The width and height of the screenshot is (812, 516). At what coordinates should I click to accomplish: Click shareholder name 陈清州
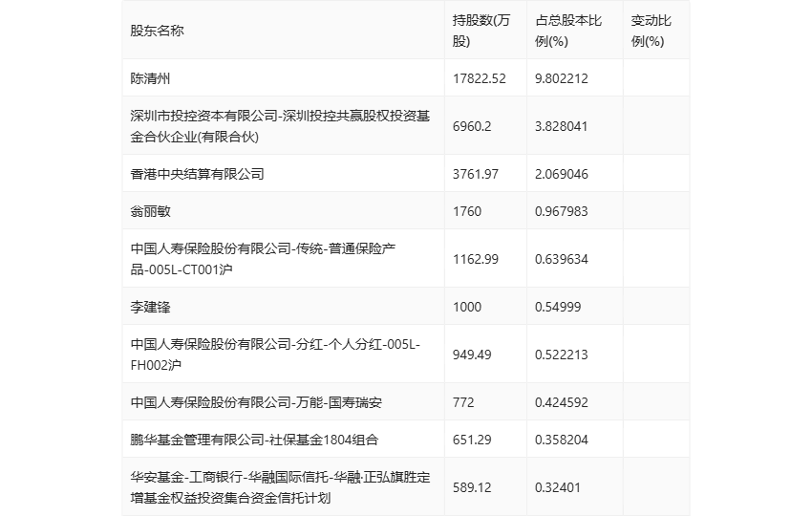pyautogui.click(x=150, y=78)
